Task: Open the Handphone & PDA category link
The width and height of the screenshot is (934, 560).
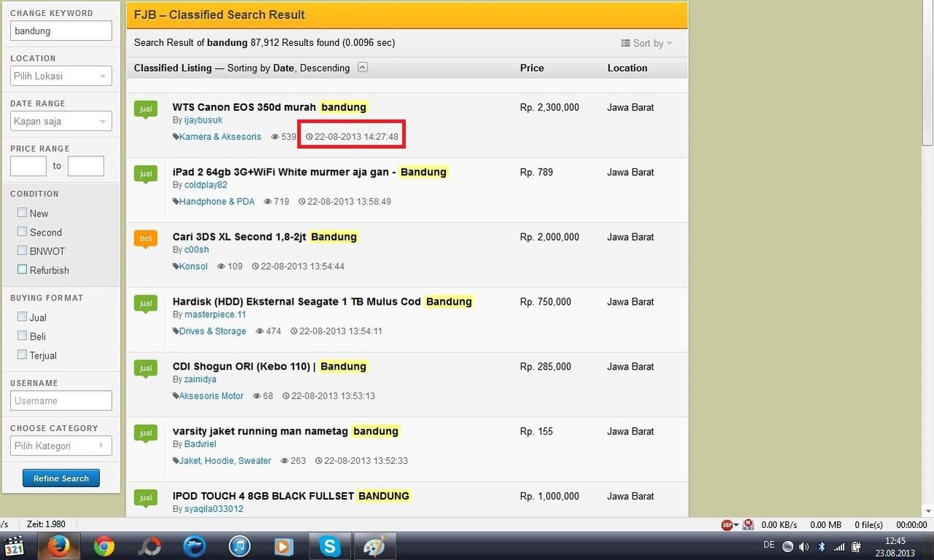Action: (x=217, y=201)
